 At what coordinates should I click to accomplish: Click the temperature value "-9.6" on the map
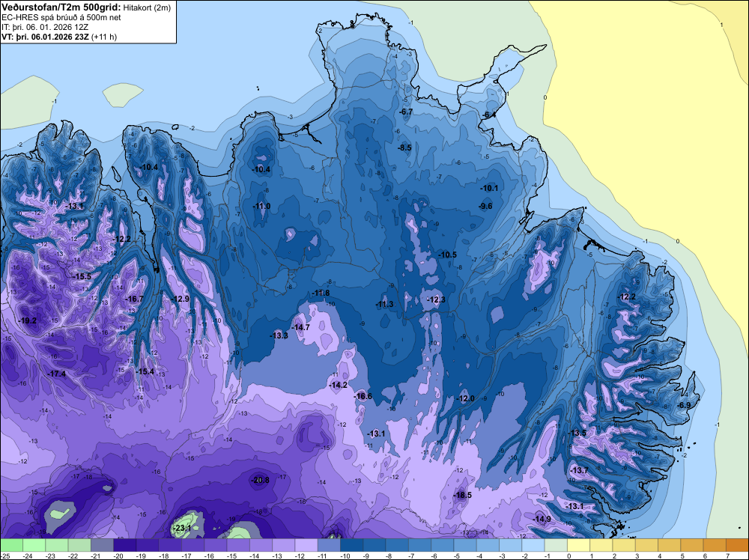click(x=485, y=206)
